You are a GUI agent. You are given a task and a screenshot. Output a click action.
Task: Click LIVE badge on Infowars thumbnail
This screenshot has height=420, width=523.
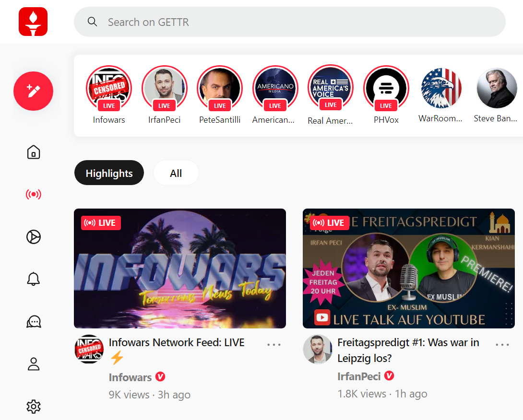101,222
